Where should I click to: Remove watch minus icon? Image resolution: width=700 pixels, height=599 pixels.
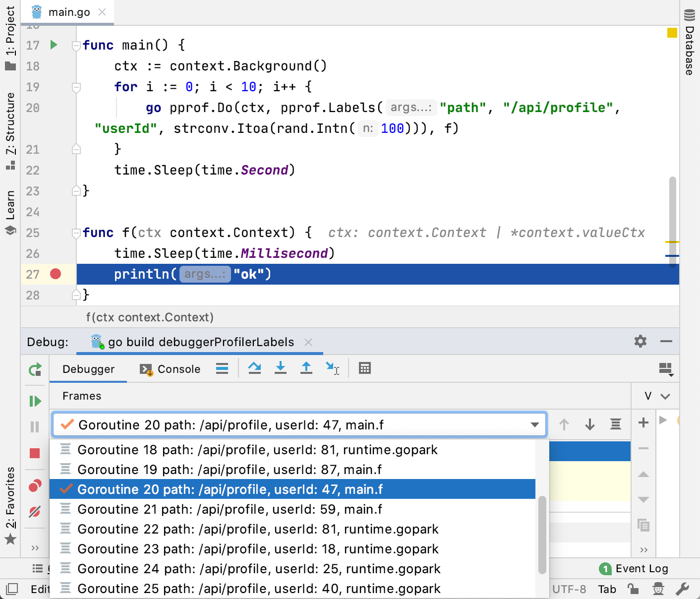[x=643, y=448]
